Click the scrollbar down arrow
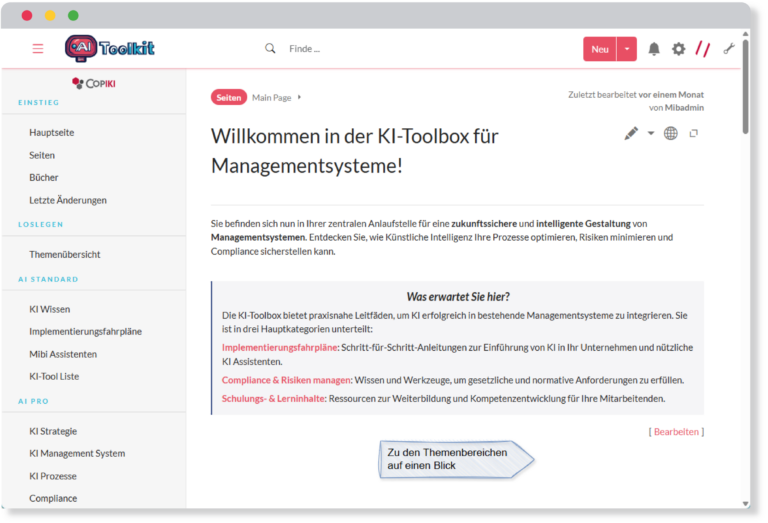This screenshot has height=523, width=768. point(745,503)
